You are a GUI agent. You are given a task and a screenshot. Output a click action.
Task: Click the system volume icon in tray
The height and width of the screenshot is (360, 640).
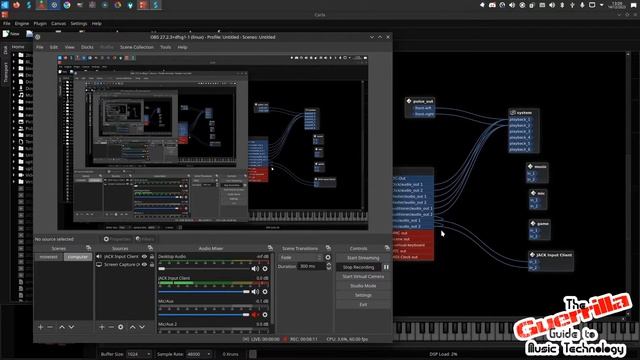(552, 5)
